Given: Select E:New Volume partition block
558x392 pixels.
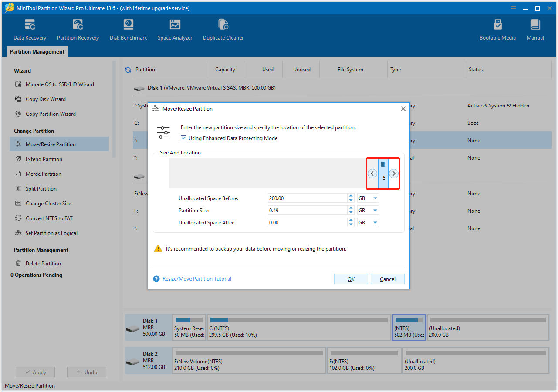Looking at the screenshot, I should pyautogui.click(x=249, y=361).
